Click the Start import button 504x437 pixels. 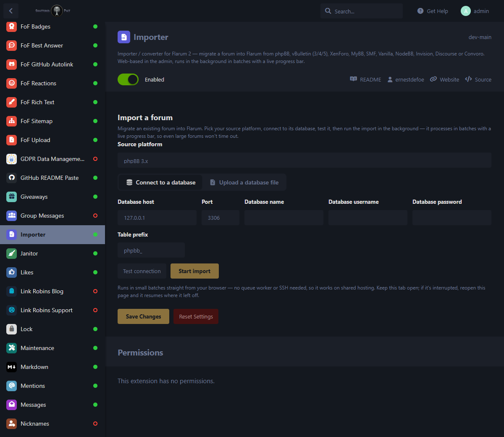[194, 271]
